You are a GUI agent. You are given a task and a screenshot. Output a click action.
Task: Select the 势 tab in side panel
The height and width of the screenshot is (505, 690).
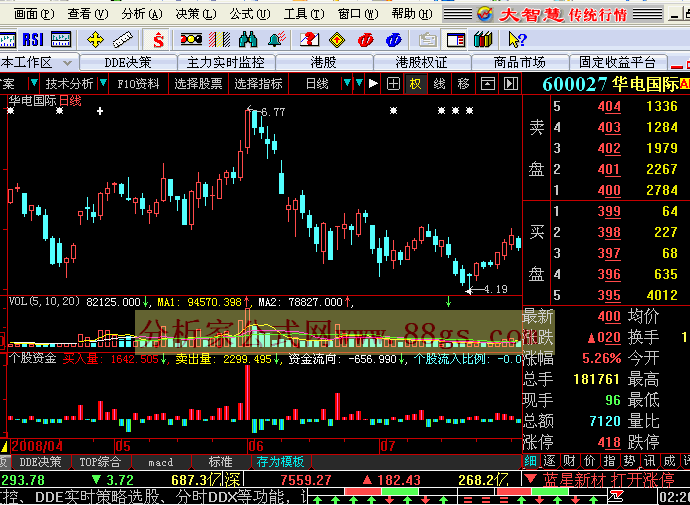pyautogui.click(x=630, y=461)
